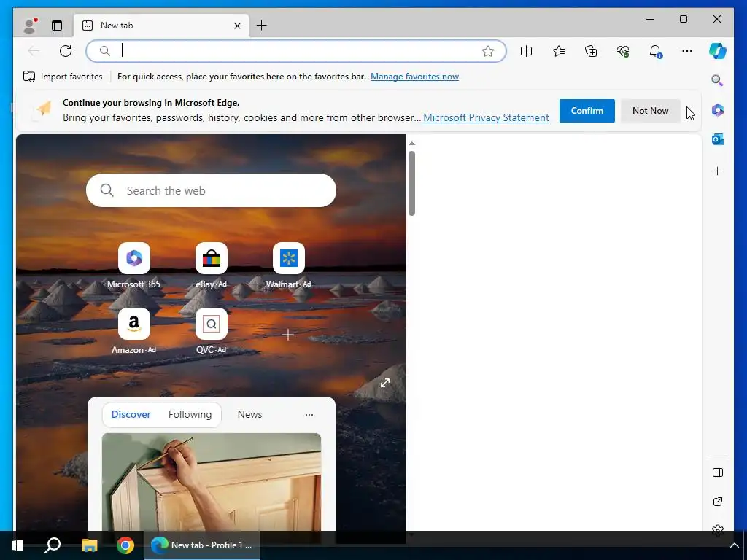Image resolution: width=747 pixels, height=560 pixels.
Task: Open Copilot icon in toolbar
Action: (718, 51)
